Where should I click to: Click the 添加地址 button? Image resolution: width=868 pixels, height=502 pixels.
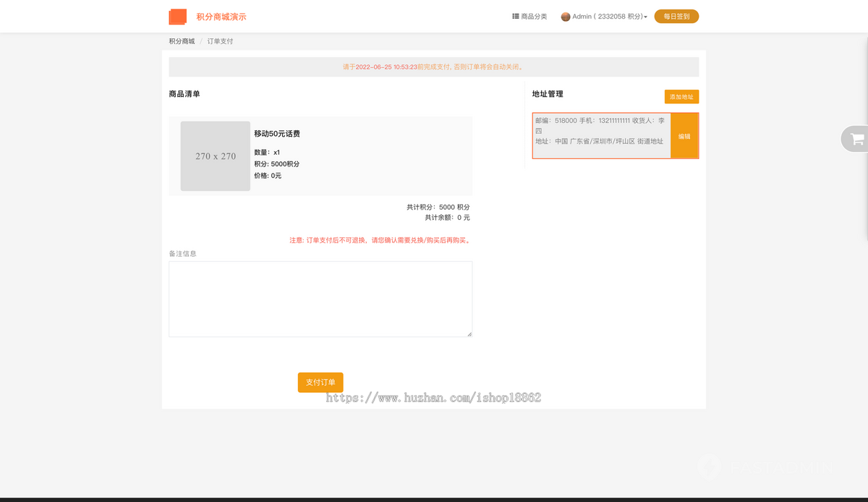tap(681, 96)
